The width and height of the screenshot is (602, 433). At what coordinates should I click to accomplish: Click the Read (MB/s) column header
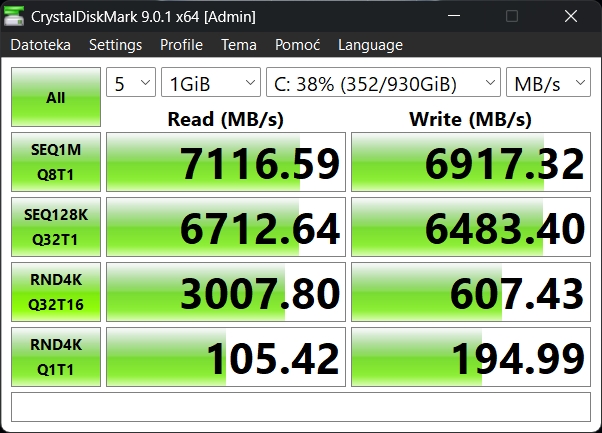click(226, 119)
